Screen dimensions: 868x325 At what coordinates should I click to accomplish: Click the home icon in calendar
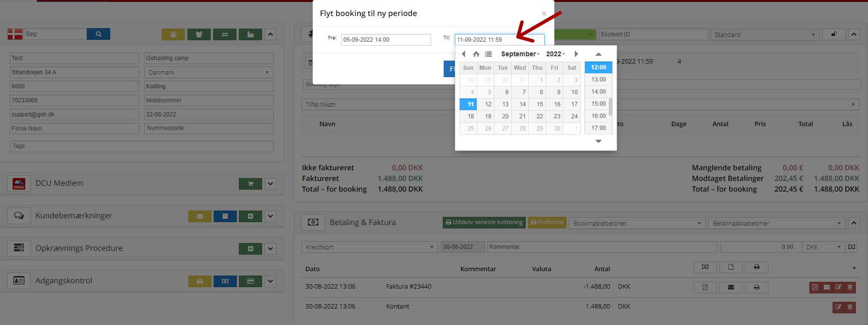476,54
